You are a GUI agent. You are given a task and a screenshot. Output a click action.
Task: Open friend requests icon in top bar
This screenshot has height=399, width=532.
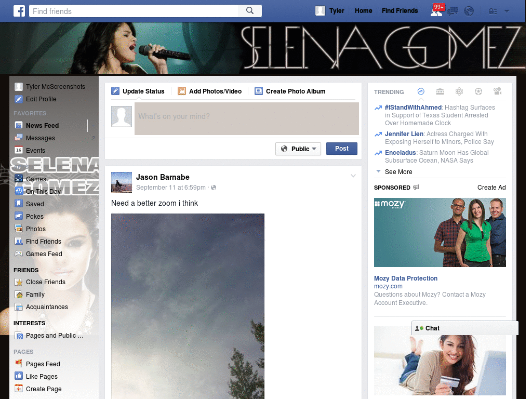click(436, 11)
